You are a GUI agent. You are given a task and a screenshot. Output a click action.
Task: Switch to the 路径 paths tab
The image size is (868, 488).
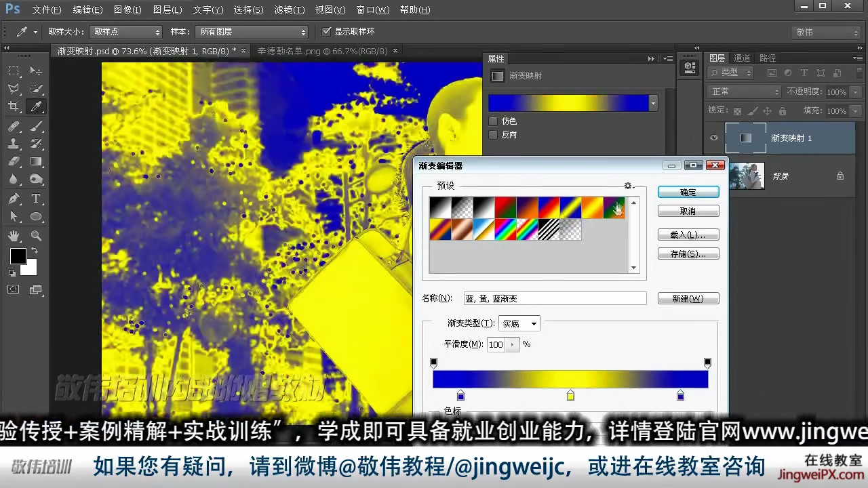click(768, 58)
